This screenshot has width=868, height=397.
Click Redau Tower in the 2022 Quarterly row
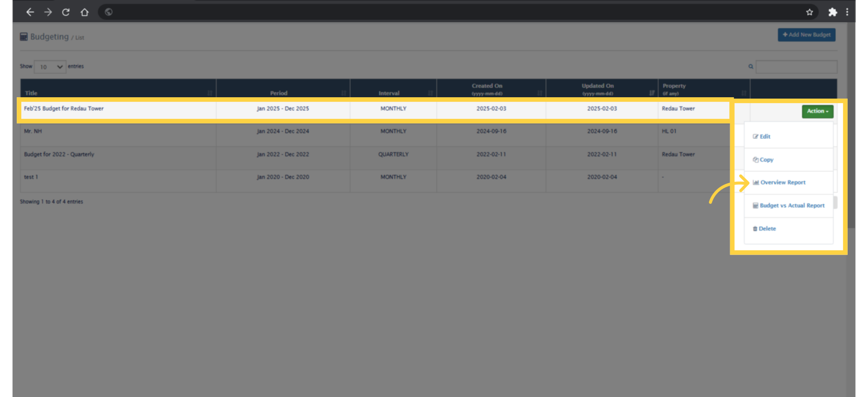point(678,154)
